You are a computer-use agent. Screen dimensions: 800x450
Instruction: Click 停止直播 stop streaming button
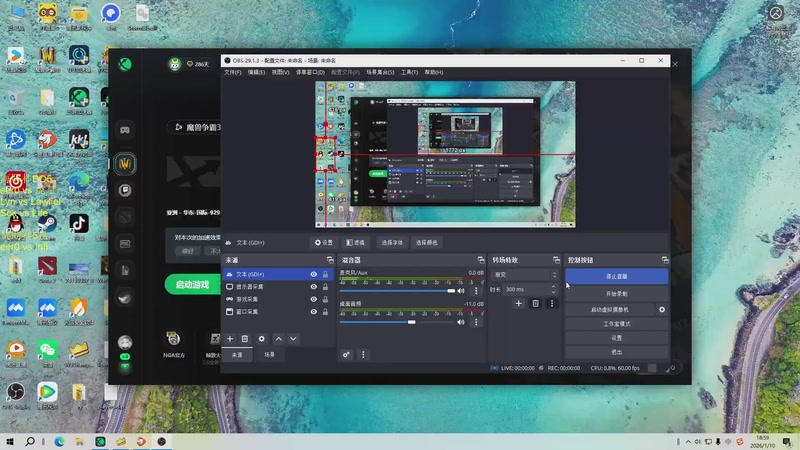point(617,277)
